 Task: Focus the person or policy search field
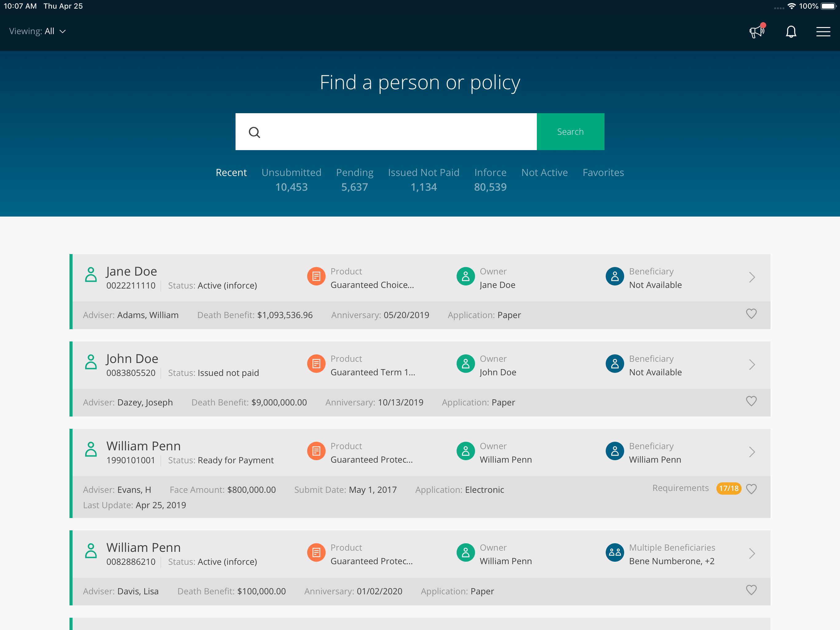[386, 131]
